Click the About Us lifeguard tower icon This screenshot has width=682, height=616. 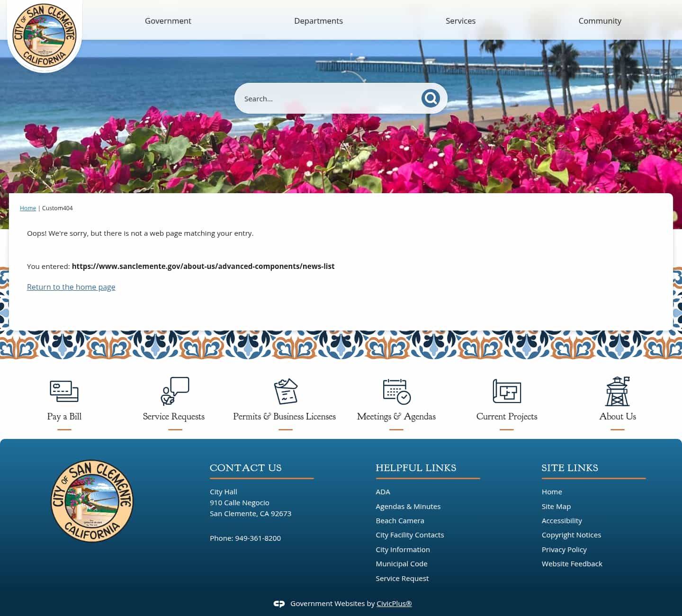pyautogui.click(x=618, y=392)
